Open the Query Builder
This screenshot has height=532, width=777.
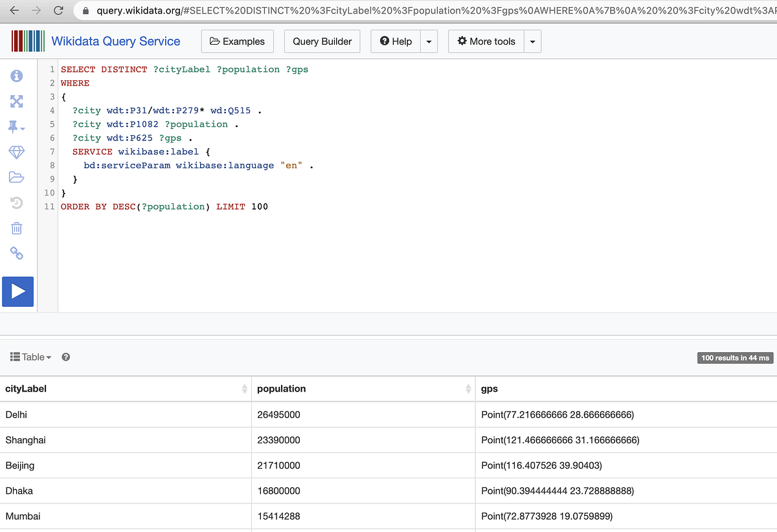pos(322,41)
